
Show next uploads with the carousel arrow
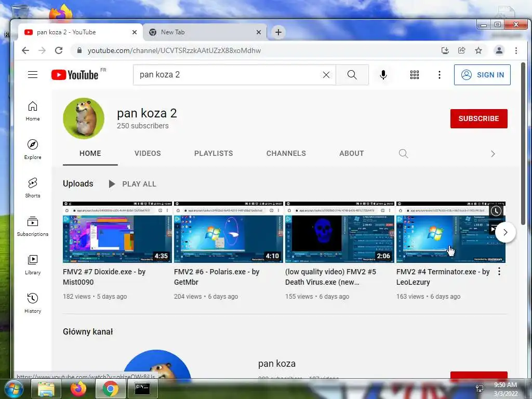click(x=505, y=232)
